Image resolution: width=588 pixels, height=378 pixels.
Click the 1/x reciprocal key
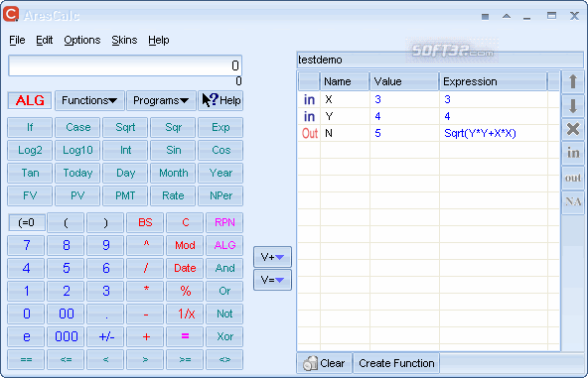pos(185,314)
